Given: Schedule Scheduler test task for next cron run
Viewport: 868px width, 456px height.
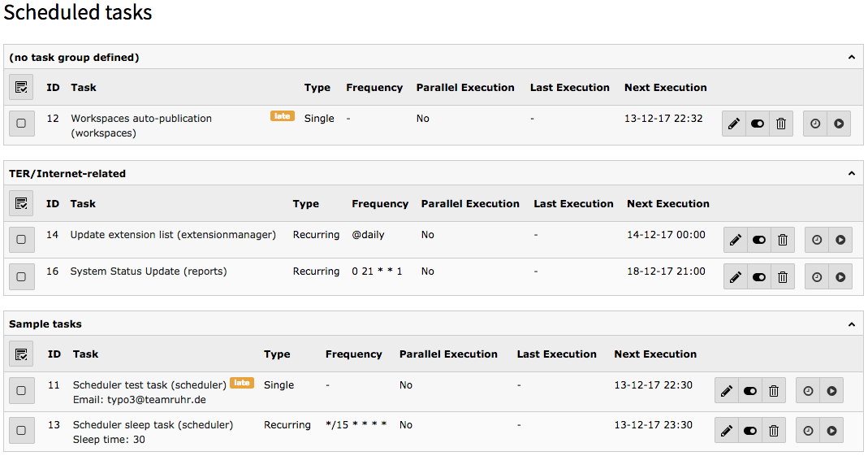Looking at the screenshot, I should coord(808,391).
